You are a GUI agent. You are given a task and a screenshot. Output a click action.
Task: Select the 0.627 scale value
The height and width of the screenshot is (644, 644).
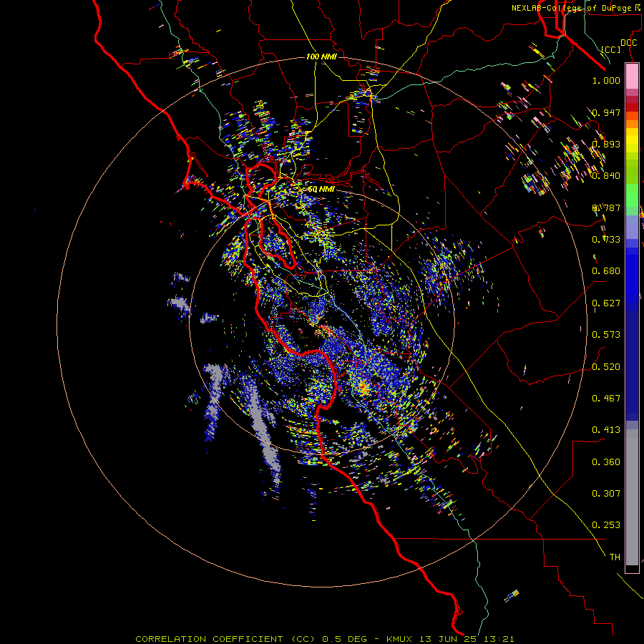606,303
